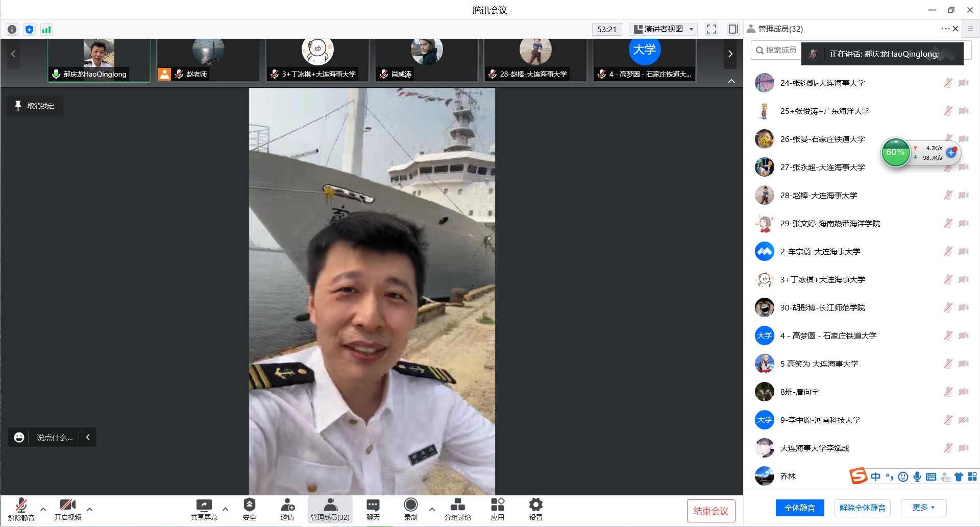Screen dimensions: 980x527
Task: Toggle the manage members (管理成员) panel
Action: [x=330, y=510]
